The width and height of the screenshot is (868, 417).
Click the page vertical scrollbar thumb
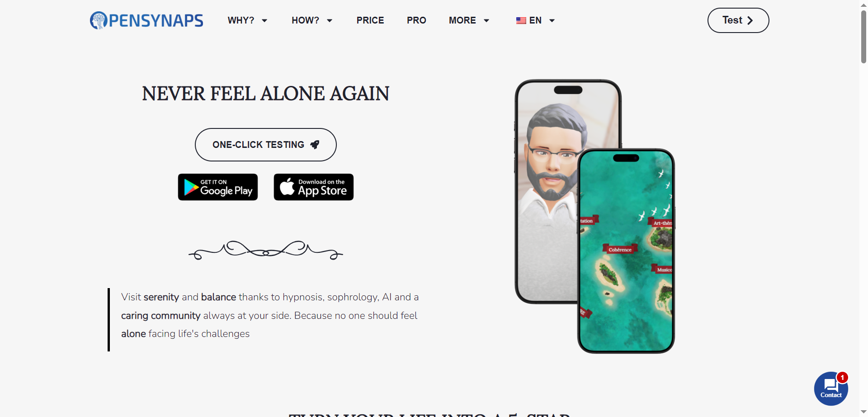click(863, 36)
